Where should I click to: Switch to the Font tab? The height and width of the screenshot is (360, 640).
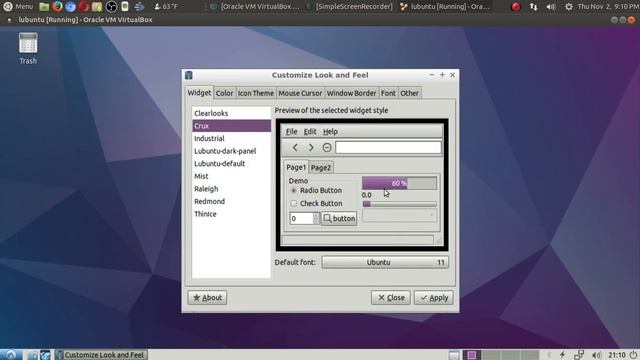pyautogui.click(x=388, y=93)
